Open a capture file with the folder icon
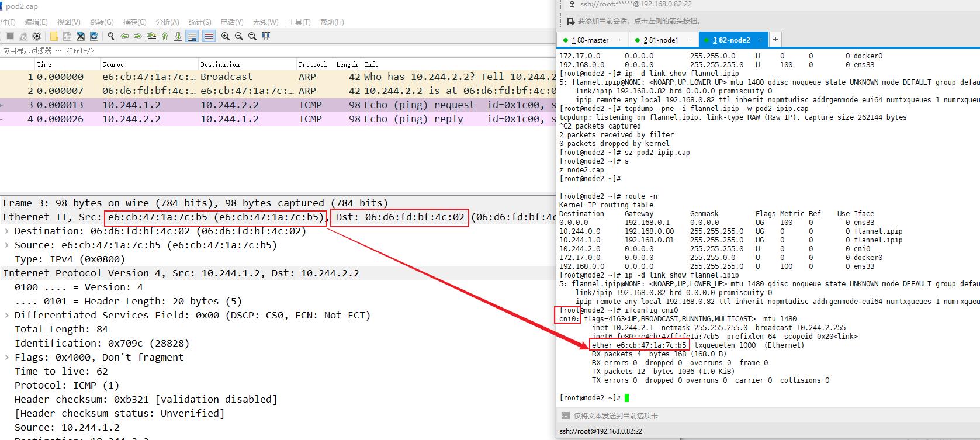The width and height of the screenshot is (980, 440). pyautogui.click(x=54, y=36)
